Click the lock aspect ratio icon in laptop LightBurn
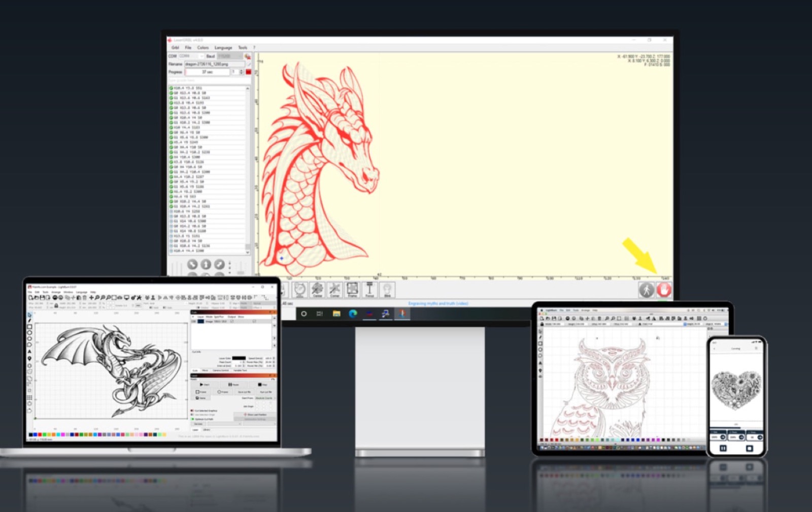812x512 pixels. 56,305
